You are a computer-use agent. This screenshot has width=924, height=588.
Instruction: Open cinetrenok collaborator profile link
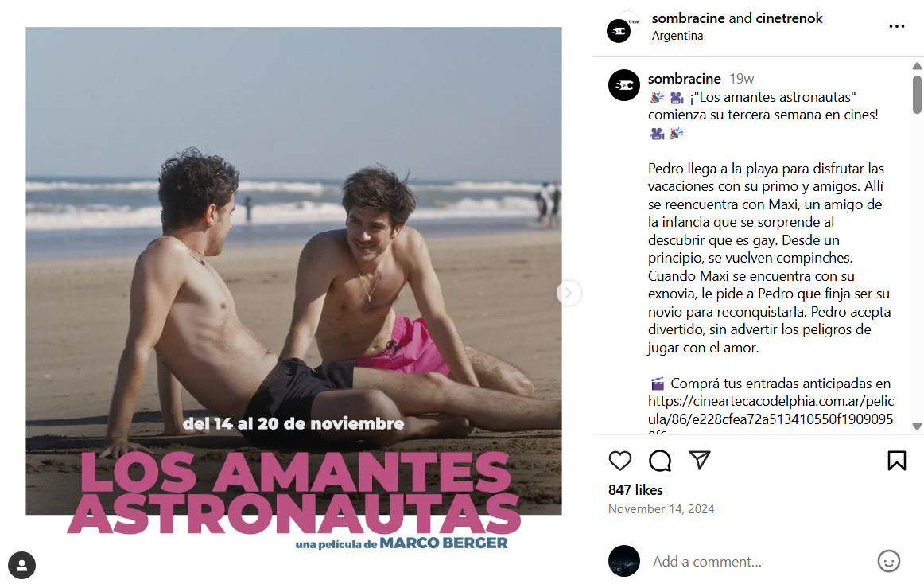click(x=789, y=18)
